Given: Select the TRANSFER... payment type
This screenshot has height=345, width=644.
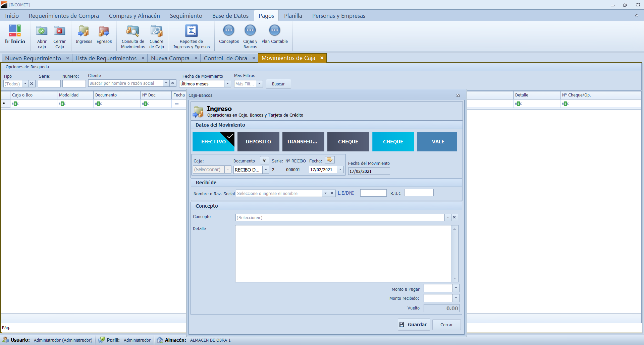Looking at the screenshot, I should tap(303, 142).
